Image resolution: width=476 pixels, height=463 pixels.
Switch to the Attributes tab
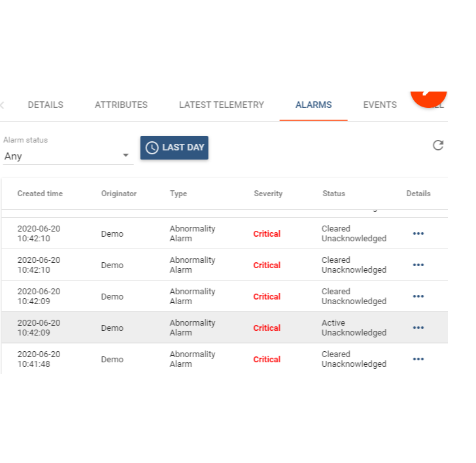(121, 105)
